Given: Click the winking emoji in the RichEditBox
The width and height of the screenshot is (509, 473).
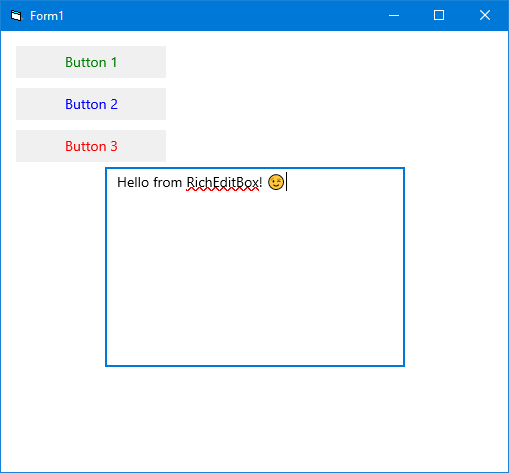Looking at the screenshot, I should pos(276,182).
